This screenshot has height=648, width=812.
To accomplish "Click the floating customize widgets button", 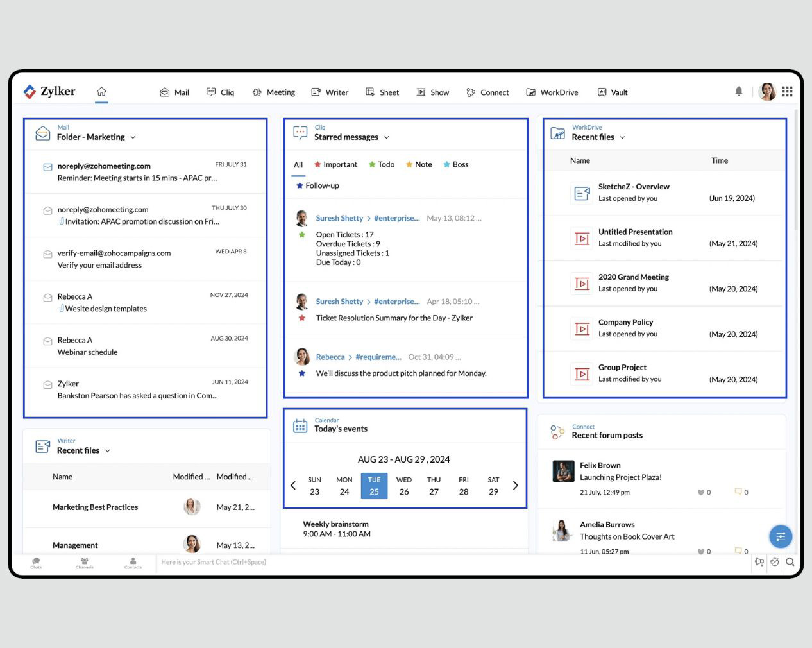I will click(x=781, y=536).
